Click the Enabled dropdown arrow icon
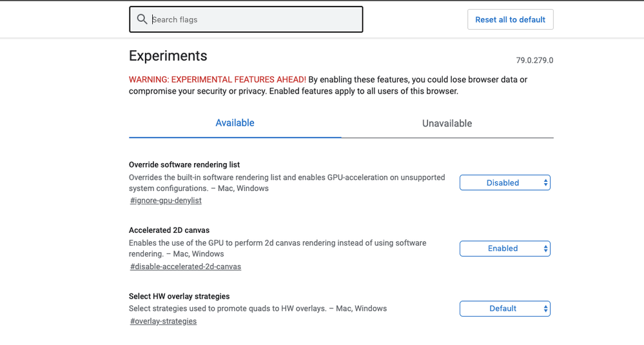The height and width of the screenshot is (345, 644). pyautogui.click(x=545, y=248)
